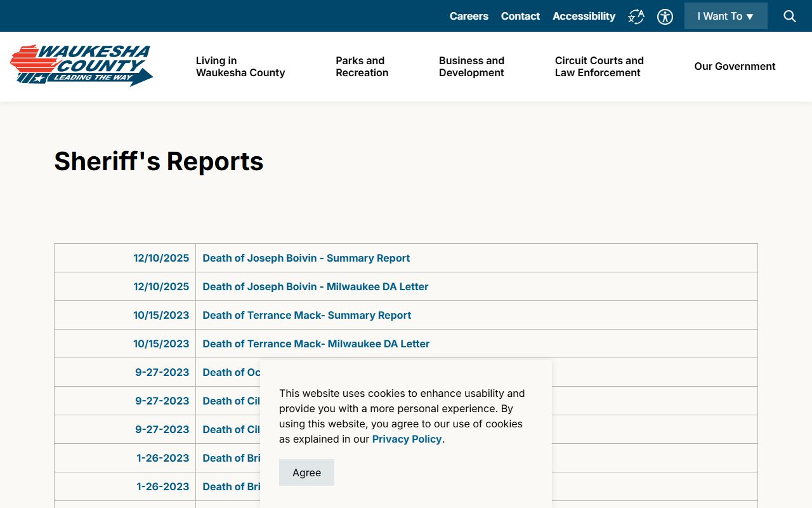Open Parks and Recreation menu

[x=362, y=67]
